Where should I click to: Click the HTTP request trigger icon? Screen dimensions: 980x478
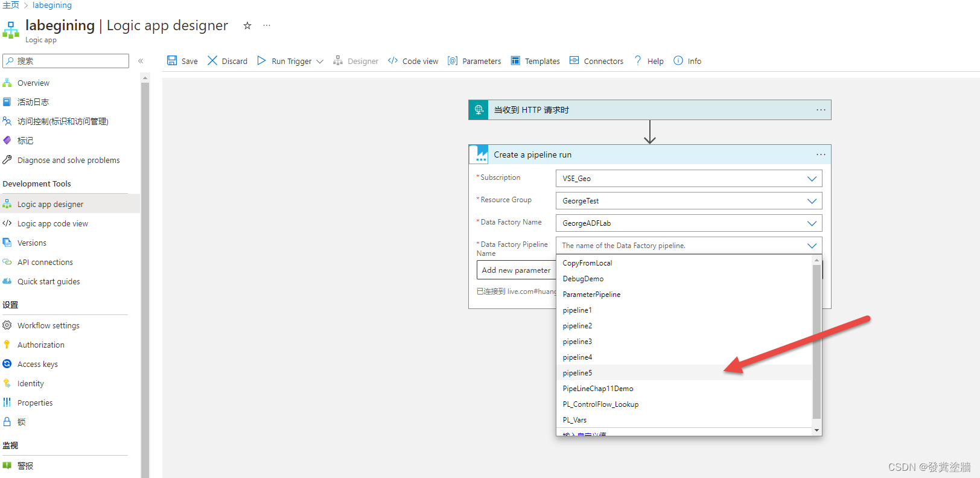point(479,110)
